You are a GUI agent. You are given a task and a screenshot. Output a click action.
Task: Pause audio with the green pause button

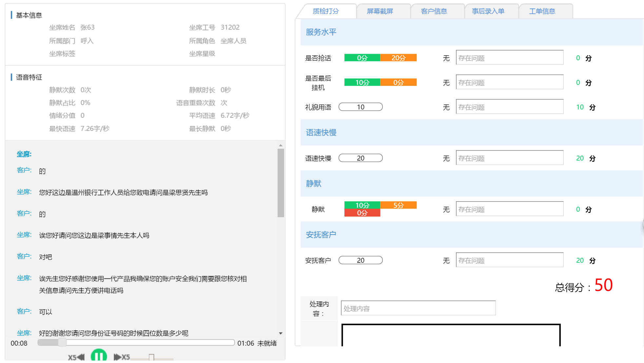click(x=99, y=356)
